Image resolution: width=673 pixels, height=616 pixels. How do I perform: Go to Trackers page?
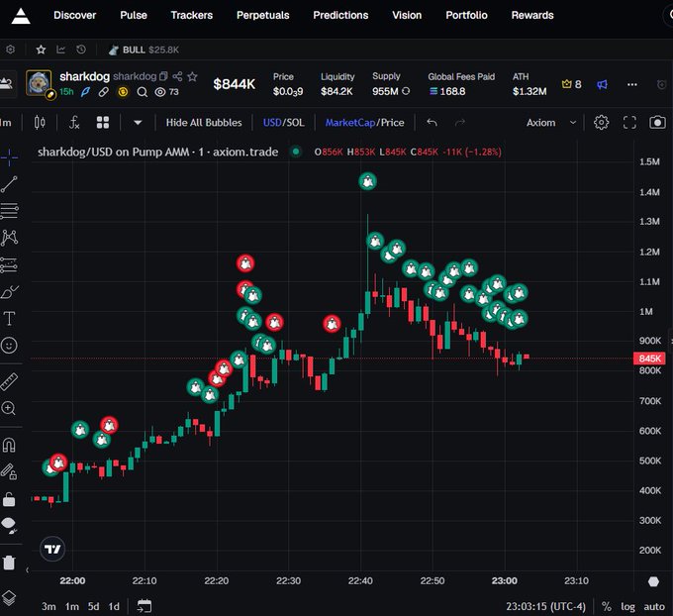tap(191, 16)
